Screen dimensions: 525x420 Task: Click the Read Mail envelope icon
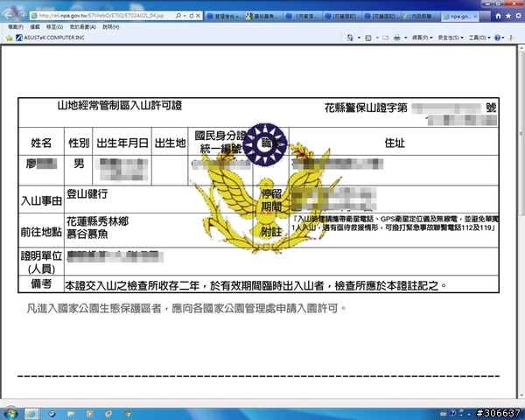(x=385, y=38)
